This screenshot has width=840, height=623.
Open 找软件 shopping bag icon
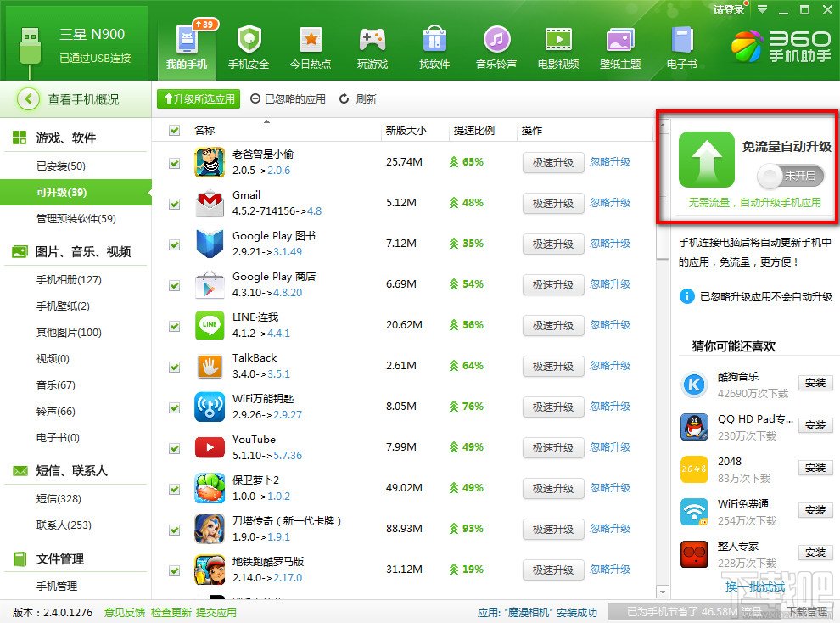(x=434, y=39)
